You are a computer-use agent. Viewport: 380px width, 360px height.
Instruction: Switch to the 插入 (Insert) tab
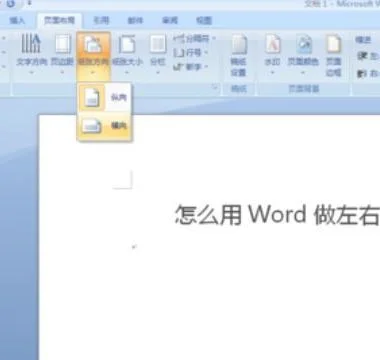pos(17,20)
